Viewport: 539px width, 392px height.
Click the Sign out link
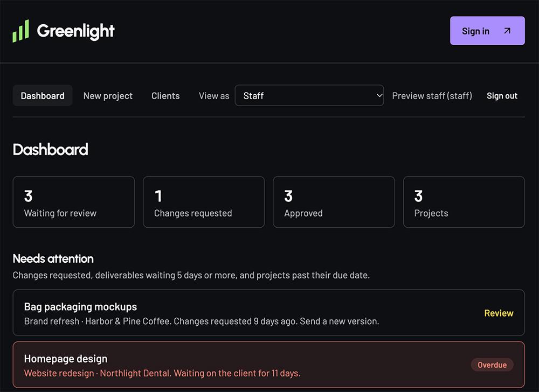(x=502, y=96)
